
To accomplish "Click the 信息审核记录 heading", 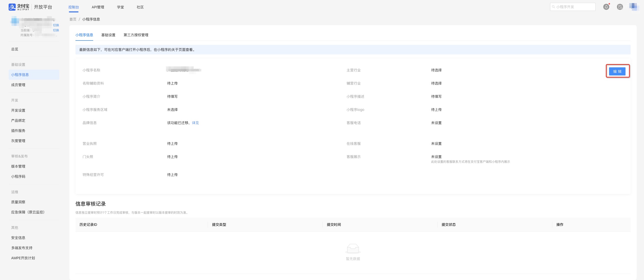I will [x=90, y=204].
